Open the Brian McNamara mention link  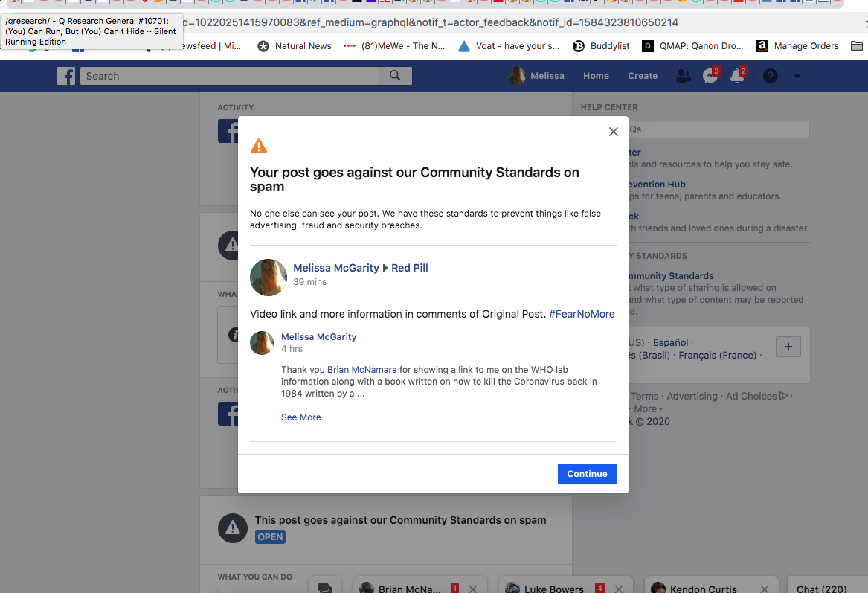362,369
